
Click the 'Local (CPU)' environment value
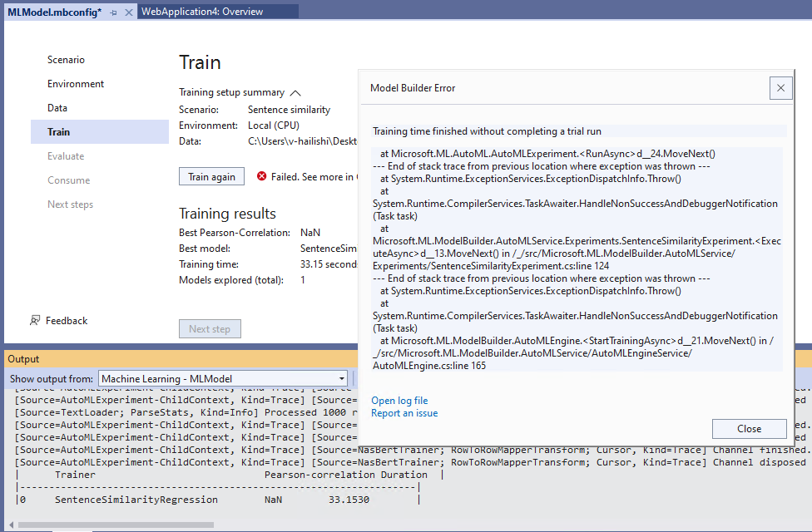pos(274,126)
